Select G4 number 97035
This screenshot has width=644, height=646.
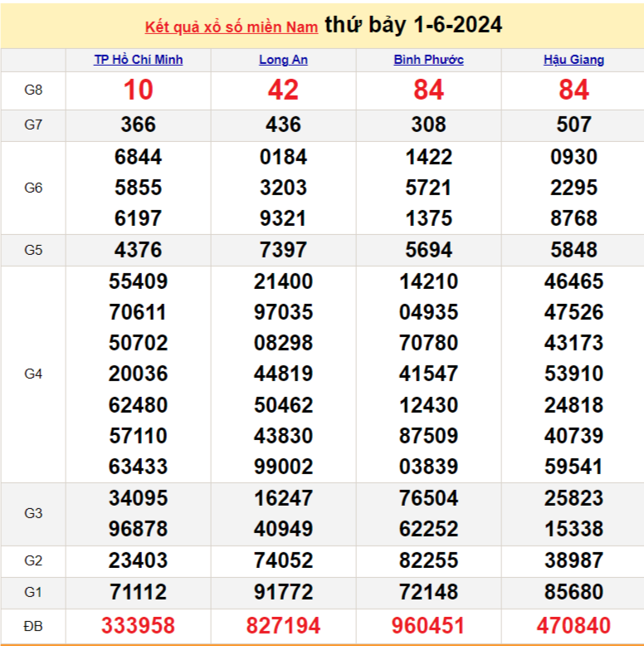tap(283, 312)
